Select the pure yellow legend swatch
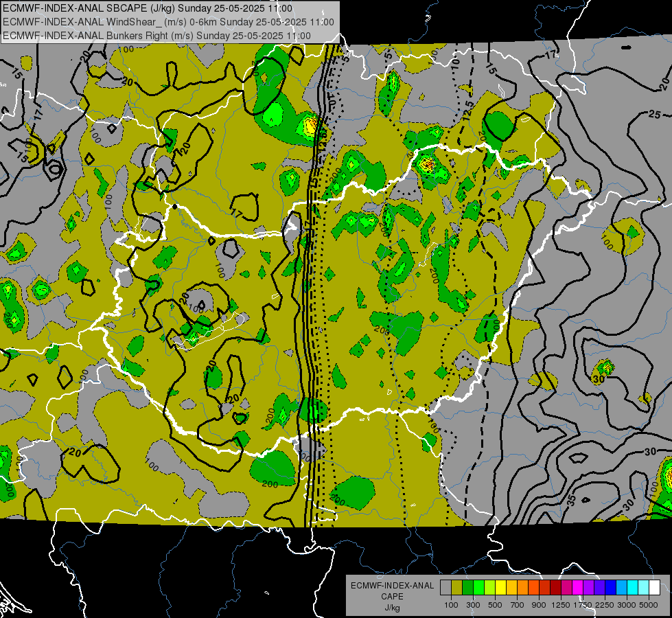 coord(500,588)
